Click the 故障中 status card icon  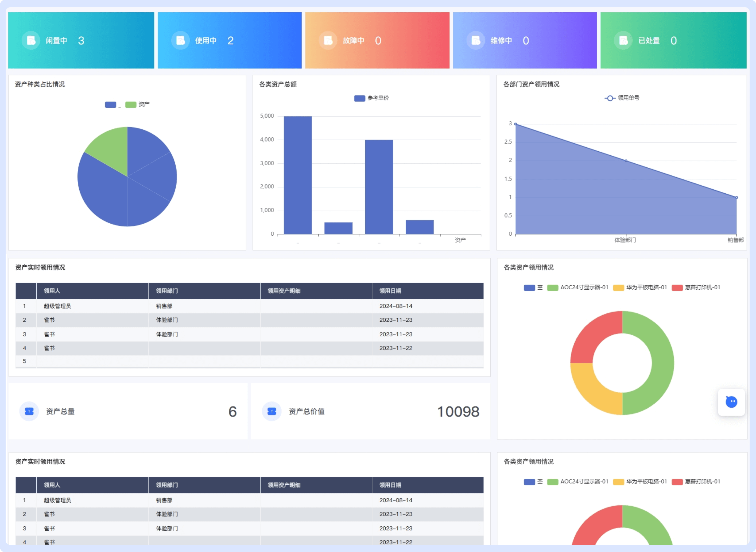pos(328,40)
